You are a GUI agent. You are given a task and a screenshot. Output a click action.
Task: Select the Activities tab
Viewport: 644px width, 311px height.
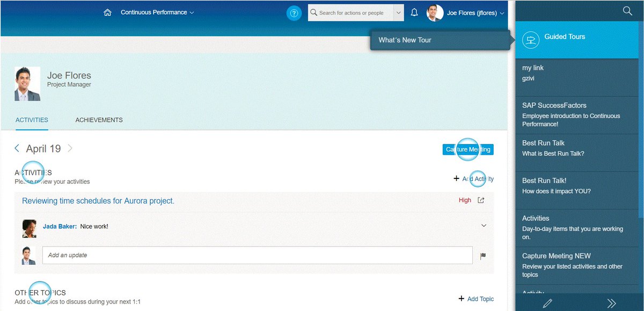pos(32,120)
